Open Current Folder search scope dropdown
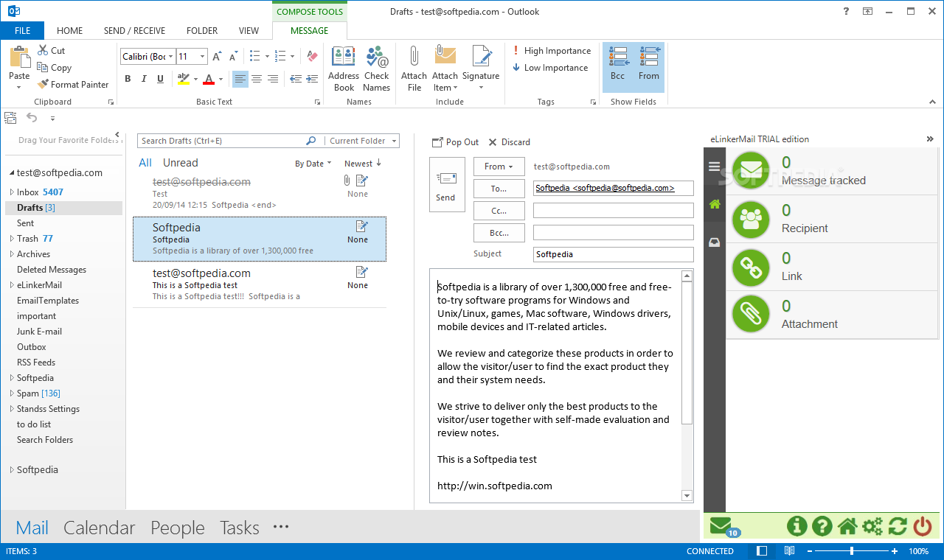 tap(362, 141)
